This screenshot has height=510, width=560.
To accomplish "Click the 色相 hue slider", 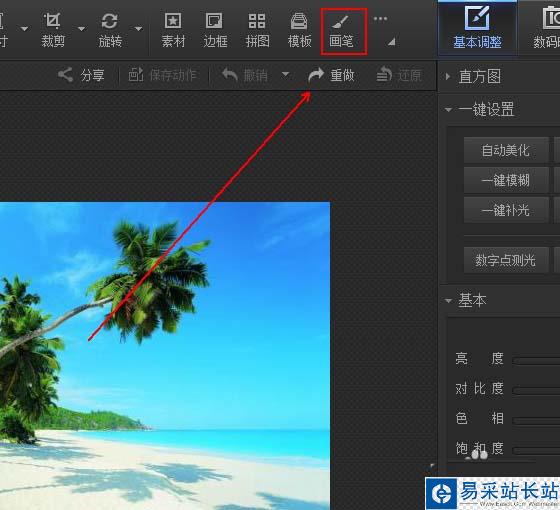I will (x=536, y=420).
